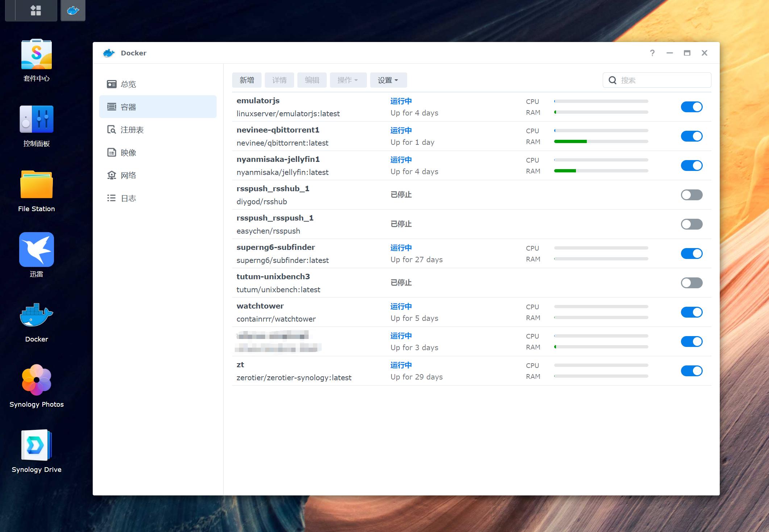Expand the 设置 dropdown button
769x532 pixels.
[x=388, y=80]
